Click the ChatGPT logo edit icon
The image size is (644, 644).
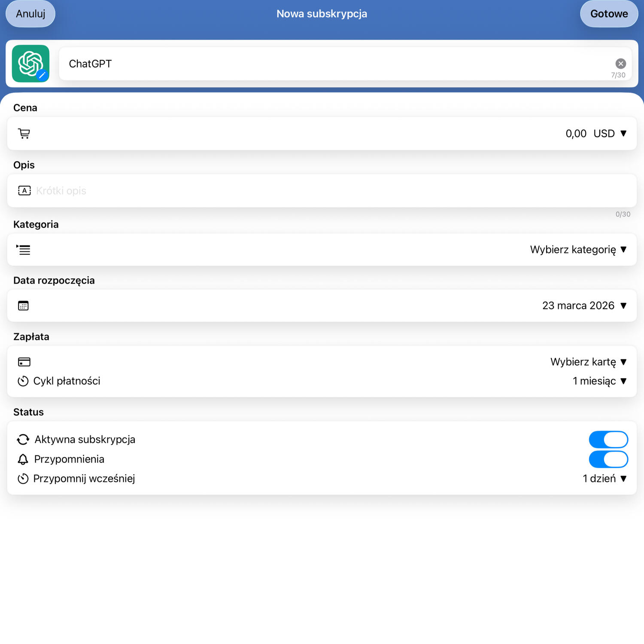click(42, 75)
